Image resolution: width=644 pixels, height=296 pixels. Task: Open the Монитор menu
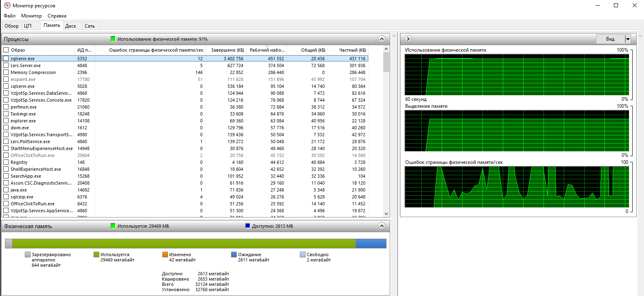pyautogui.click(x=31, y=16)
